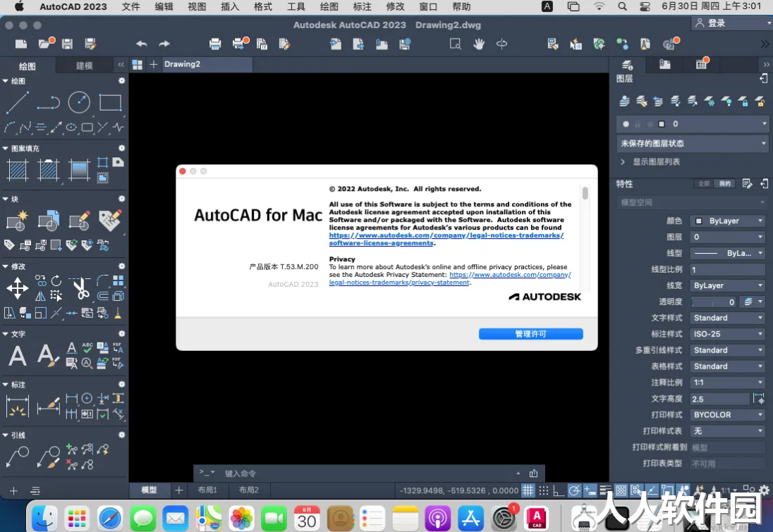Open the 格式 menu
This screenshot has width=773, height=532.
pyautogui.click(x=263, y=6)
